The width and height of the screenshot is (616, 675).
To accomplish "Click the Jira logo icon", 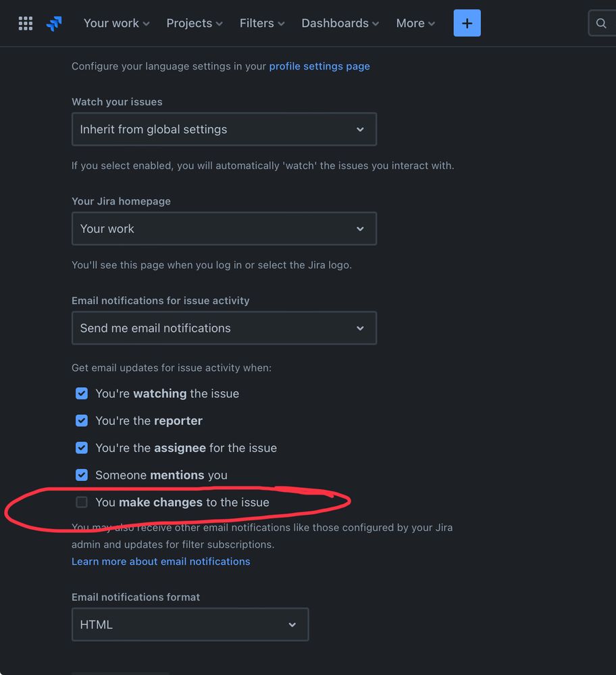I will coord(54,23).
